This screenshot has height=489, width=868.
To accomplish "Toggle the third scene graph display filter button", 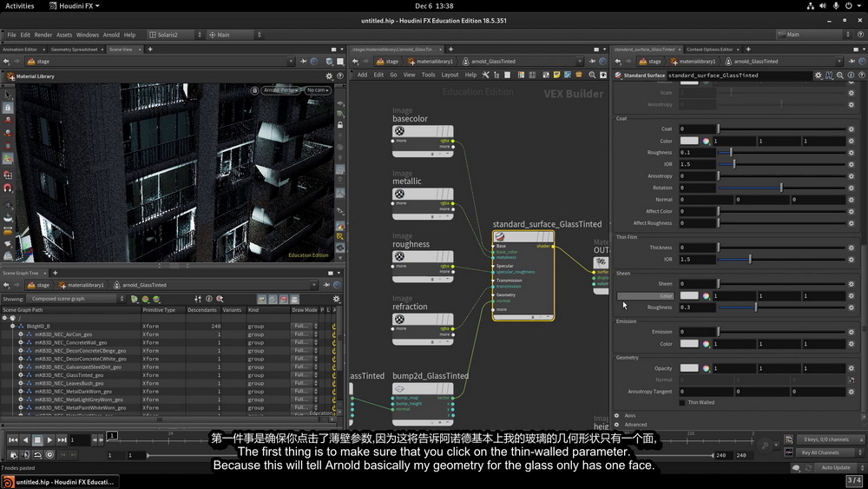I will coord(284,299).
